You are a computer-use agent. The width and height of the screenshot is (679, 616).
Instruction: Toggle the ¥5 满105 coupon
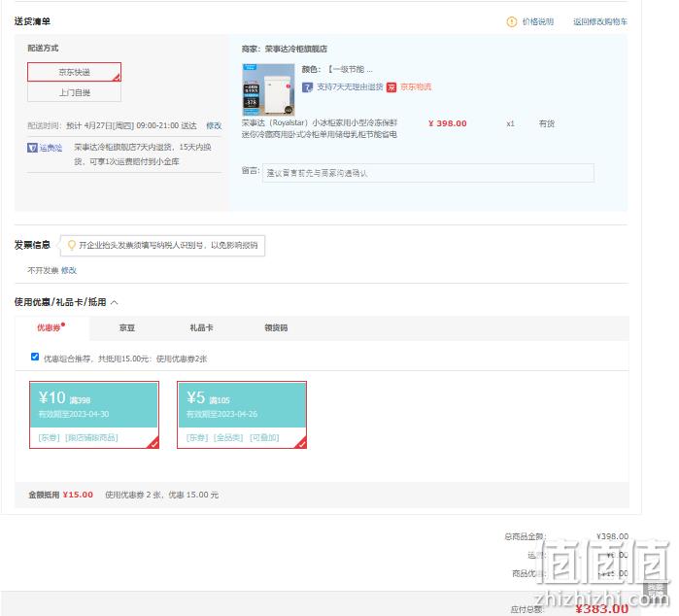[x=242, y=415]
